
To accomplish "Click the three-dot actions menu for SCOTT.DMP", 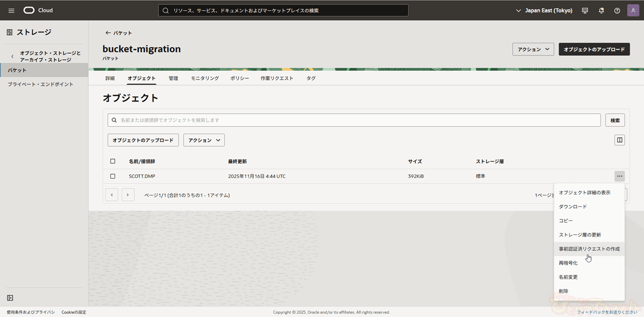I will [x=619, y=176].
